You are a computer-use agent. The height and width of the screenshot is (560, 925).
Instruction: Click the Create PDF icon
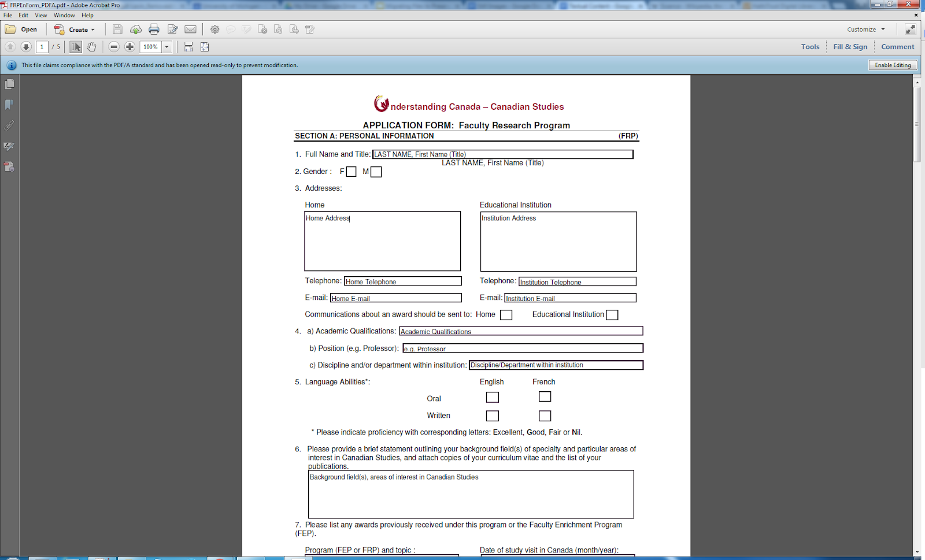pyautogui.click(x=60, y=29)
